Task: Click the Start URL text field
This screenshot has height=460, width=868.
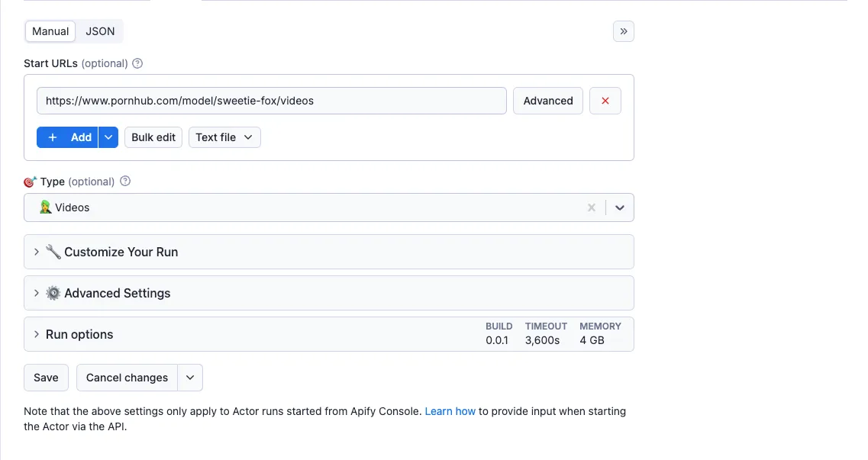Action: click(272, 101)
